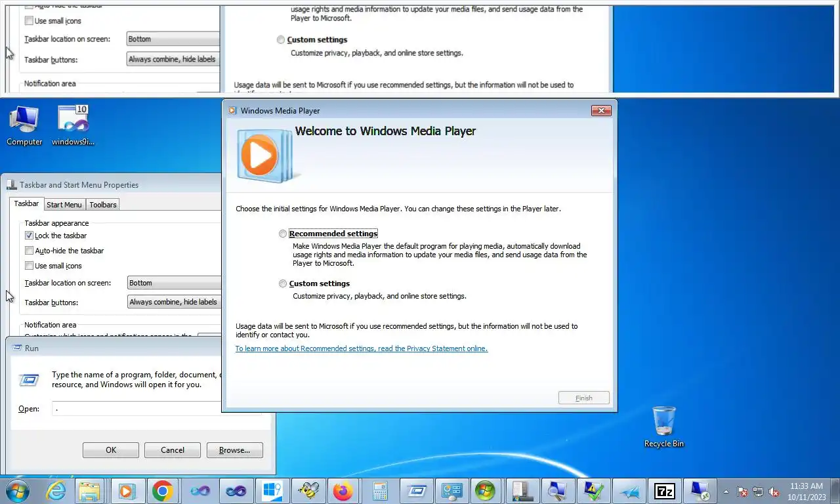Open the Start menu orb
This screenshot has height=504, width=840.
(18, 490)
